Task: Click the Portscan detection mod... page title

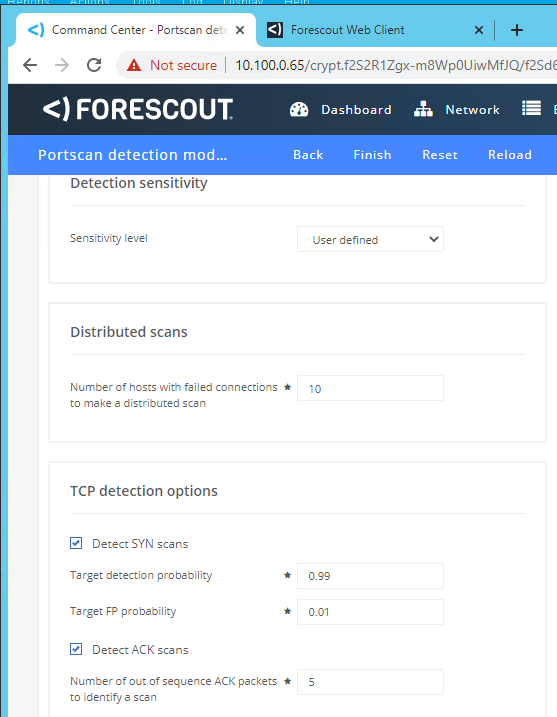Action: pyautogui.click(x=133, y=155)
